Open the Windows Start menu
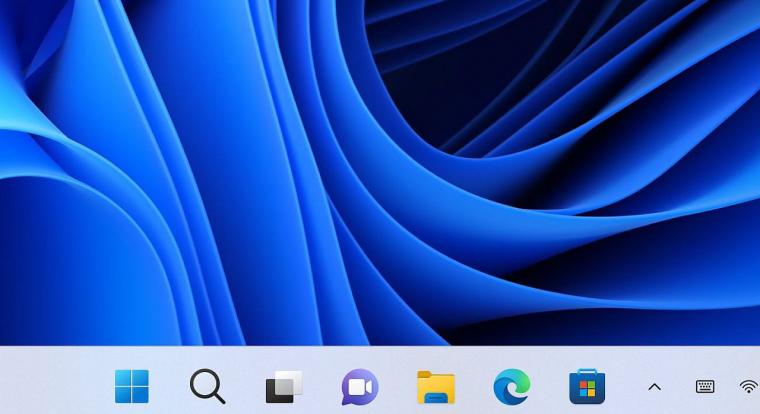This screenshot has height=414, width=760. click(x=132, y=386)
